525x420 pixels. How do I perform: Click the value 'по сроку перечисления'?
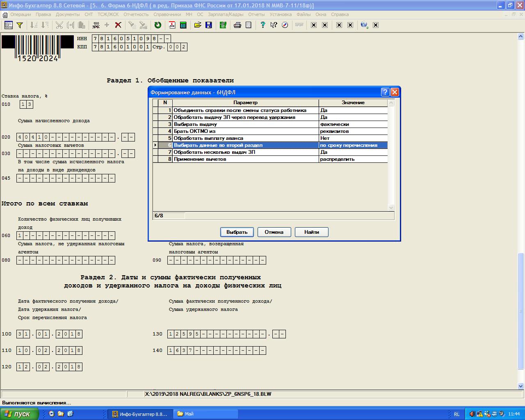(x=349, y=145)
